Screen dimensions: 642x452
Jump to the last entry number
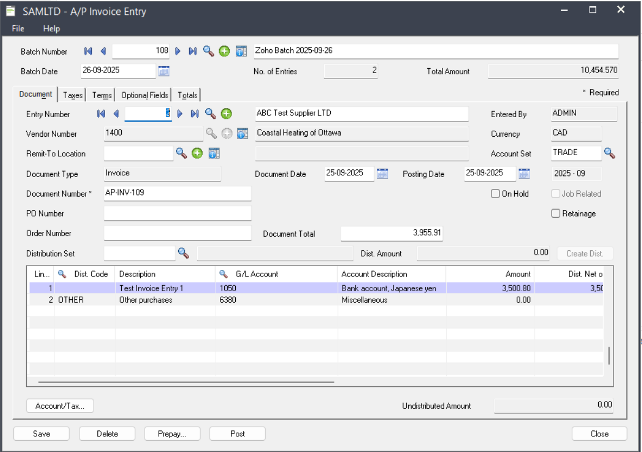[x=194, y=114]
